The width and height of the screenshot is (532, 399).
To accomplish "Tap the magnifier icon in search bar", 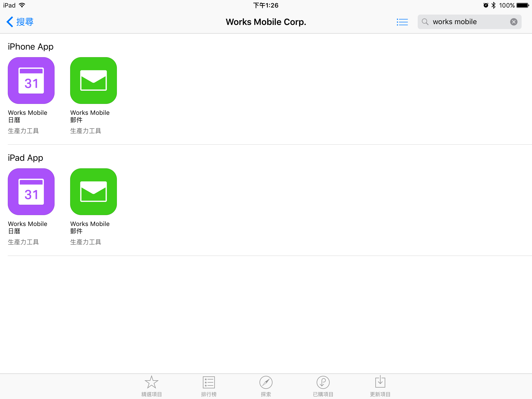I will click(x=425, y=22).
